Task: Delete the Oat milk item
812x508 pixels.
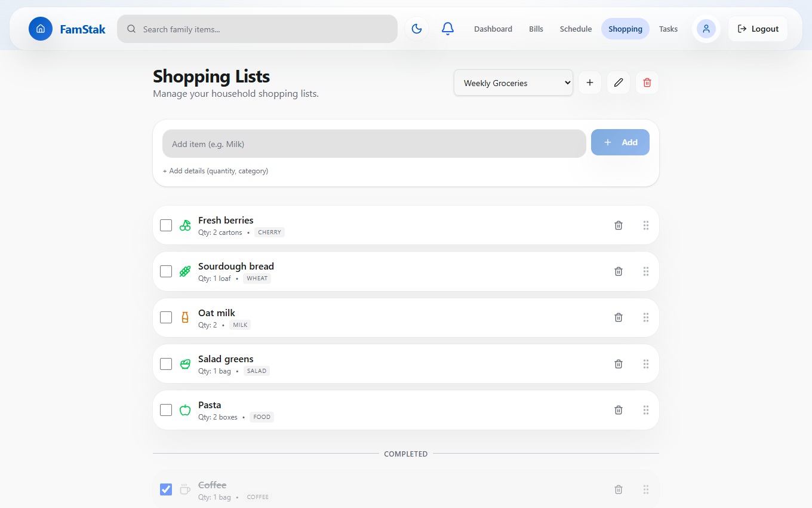Action: (x=619, y=317)
